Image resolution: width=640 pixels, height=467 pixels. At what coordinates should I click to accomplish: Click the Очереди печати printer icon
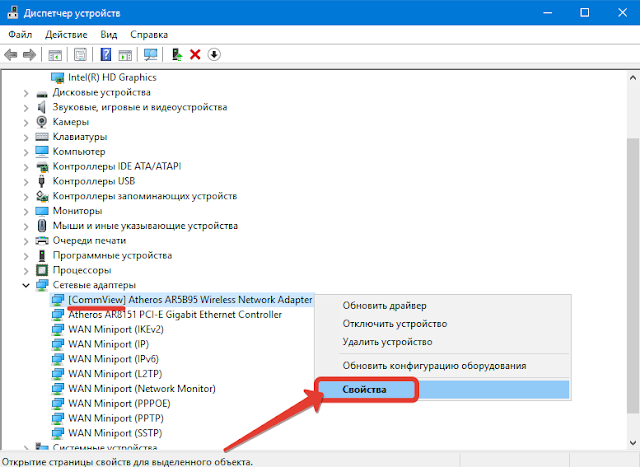(x=42, y=240)
